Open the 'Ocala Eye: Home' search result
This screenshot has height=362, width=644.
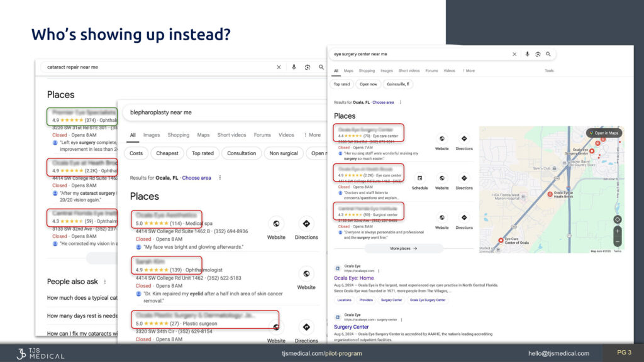tap(353, 278)
